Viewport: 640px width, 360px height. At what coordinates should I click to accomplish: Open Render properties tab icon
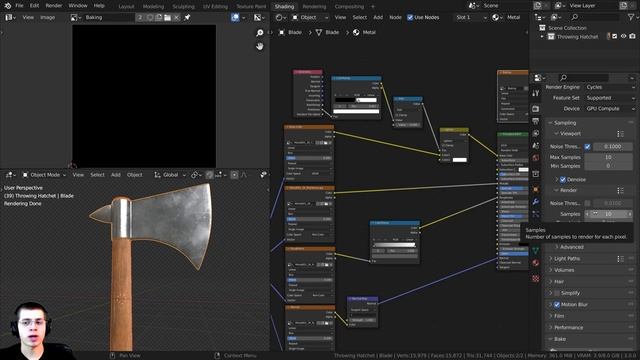coord(536,109)
